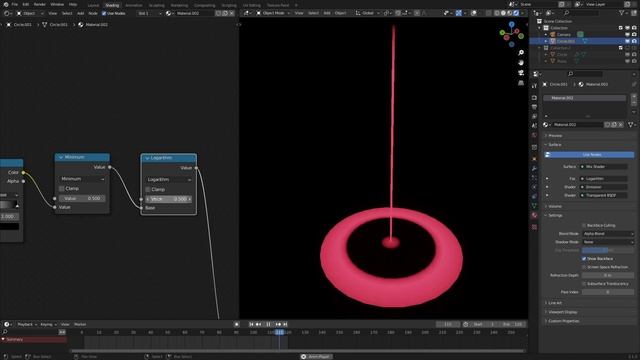The image size is (640, 360).
Task: Jump to the timeline start frame
Action: [251, 324]
